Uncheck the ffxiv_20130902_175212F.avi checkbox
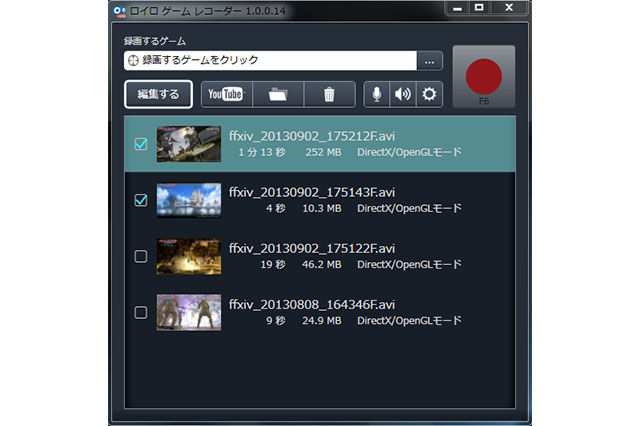This screenshot has height=426, width=640. tap(141, 144)
